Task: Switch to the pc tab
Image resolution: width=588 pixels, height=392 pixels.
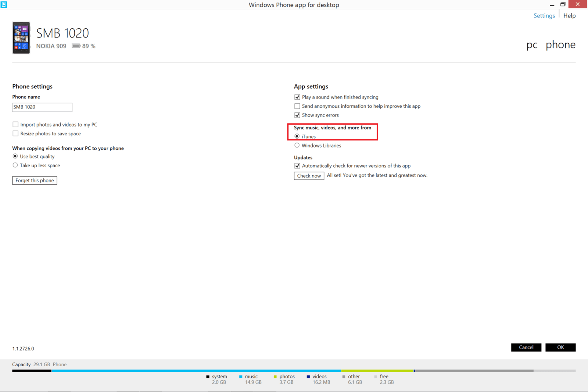Action: [x=531, y=45]
